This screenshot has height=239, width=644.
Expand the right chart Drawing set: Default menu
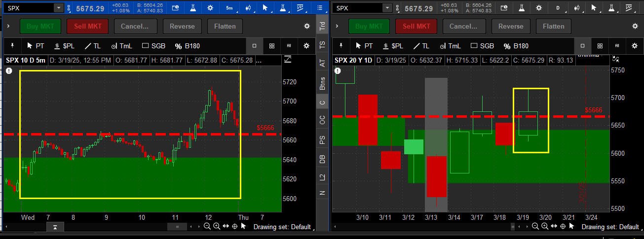pyautogui.click(x=610, y=227)
